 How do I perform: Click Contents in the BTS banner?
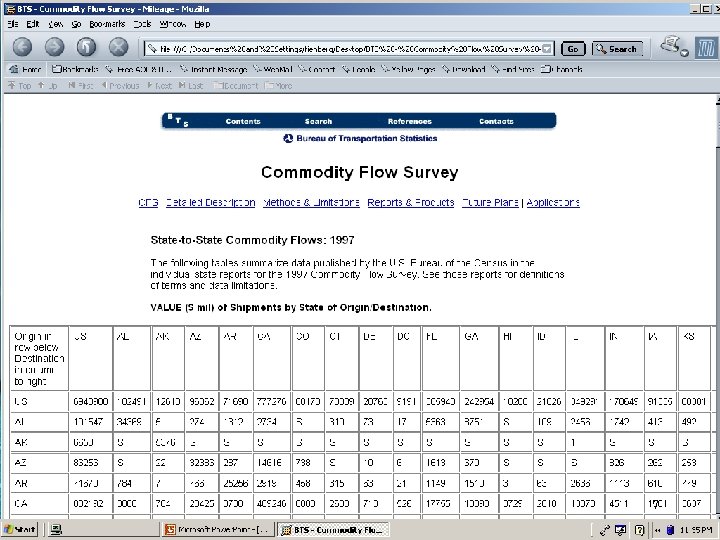(243, 121)
